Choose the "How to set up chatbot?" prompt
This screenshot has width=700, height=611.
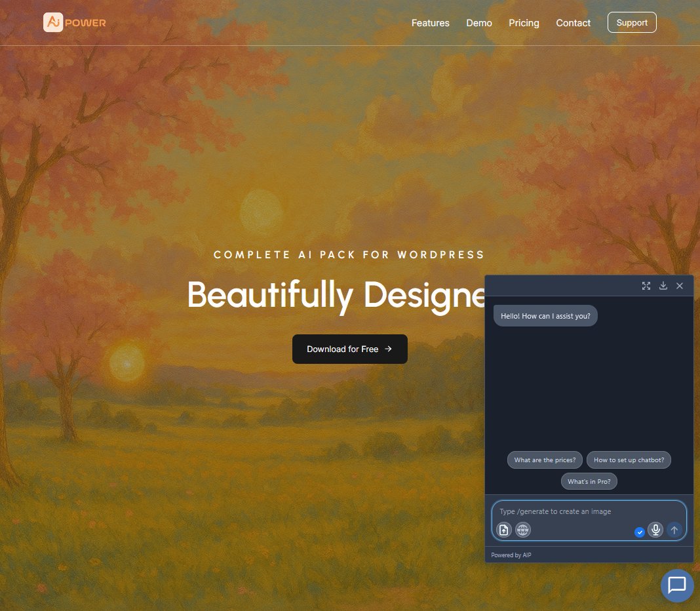[x=629, y=460]
